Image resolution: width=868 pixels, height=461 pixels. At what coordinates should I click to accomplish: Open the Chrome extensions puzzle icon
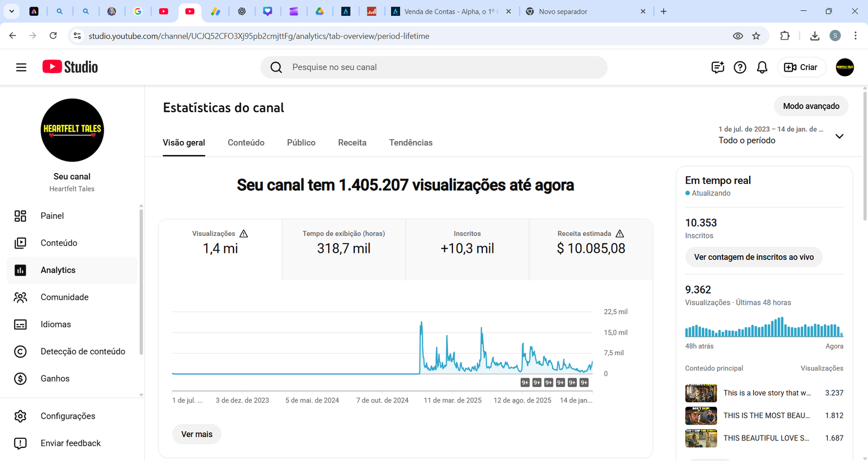coord(785,36)
